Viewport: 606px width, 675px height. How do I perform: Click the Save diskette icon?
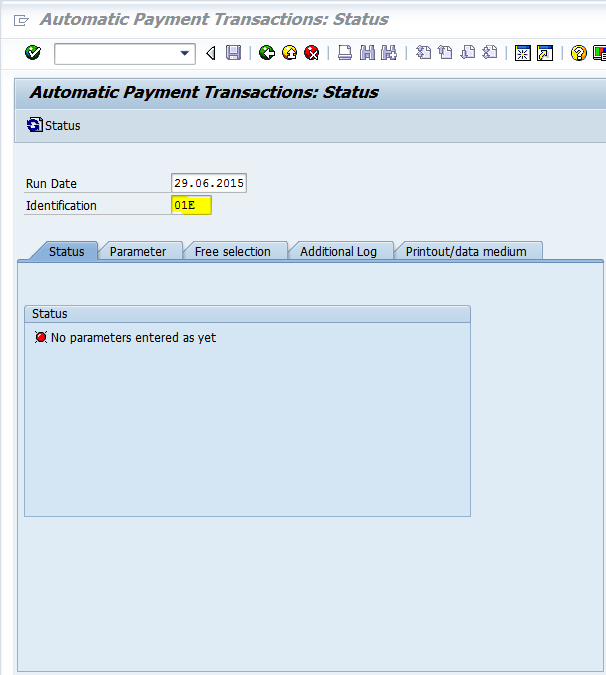[233, 53]
